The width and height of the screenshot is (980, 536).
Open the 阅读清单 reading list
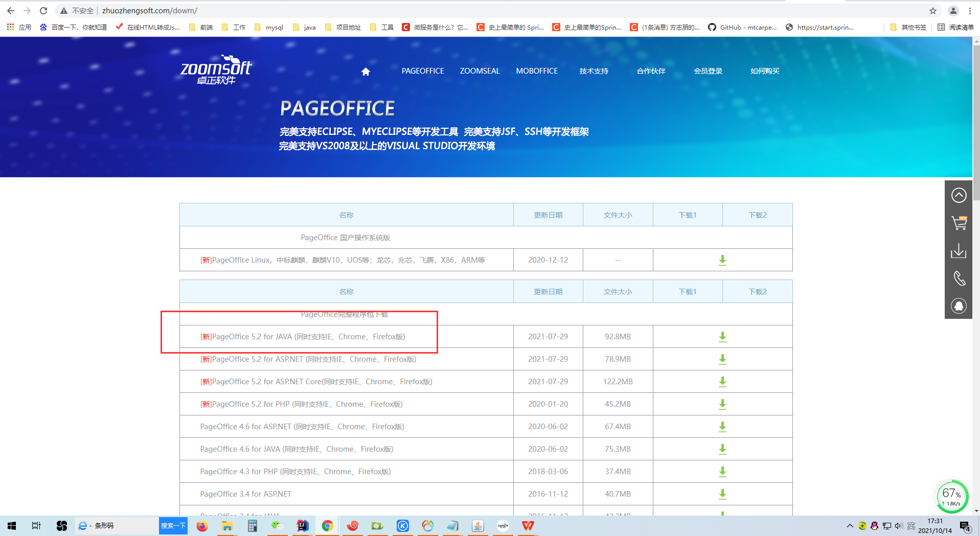click(955, 27)
